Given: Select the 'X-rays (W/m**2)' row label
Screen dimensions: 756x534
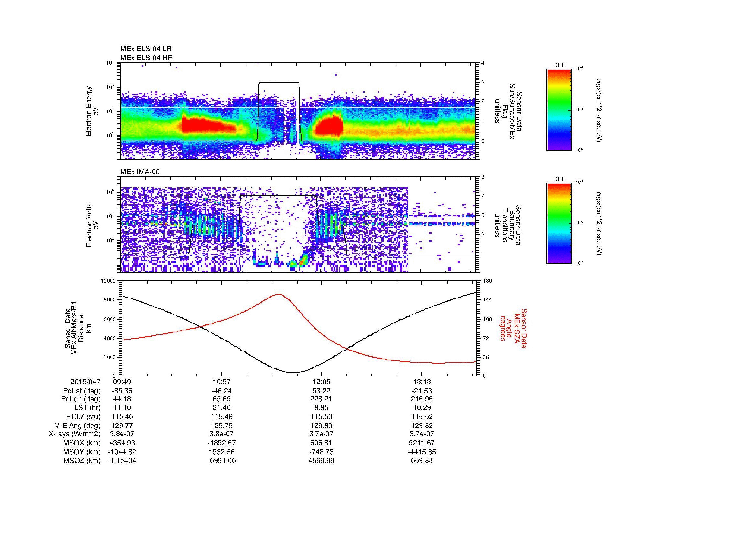Looking at the screenshot, I should click(x=74, y=434).
